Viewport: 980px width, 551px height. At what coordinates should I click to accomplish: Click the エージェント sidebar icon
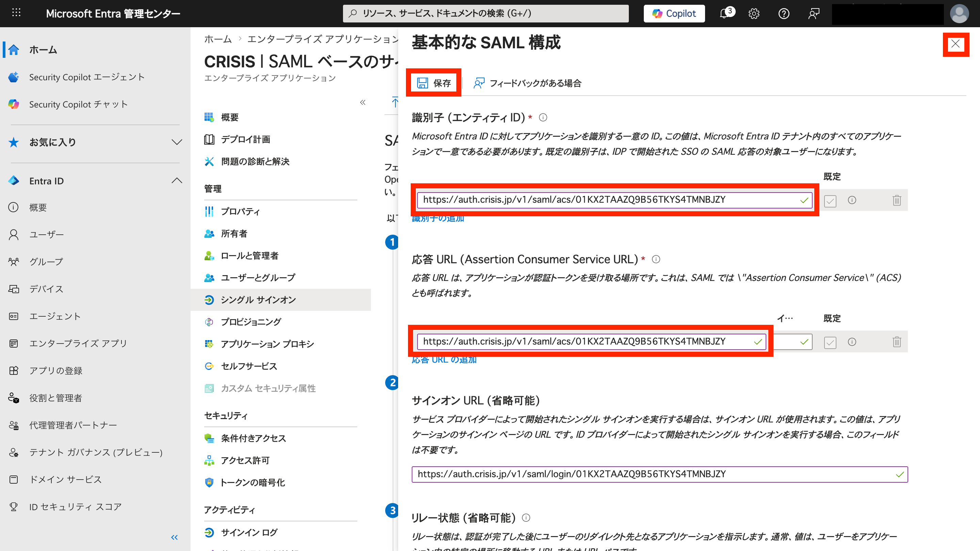[x=14, y=316]
